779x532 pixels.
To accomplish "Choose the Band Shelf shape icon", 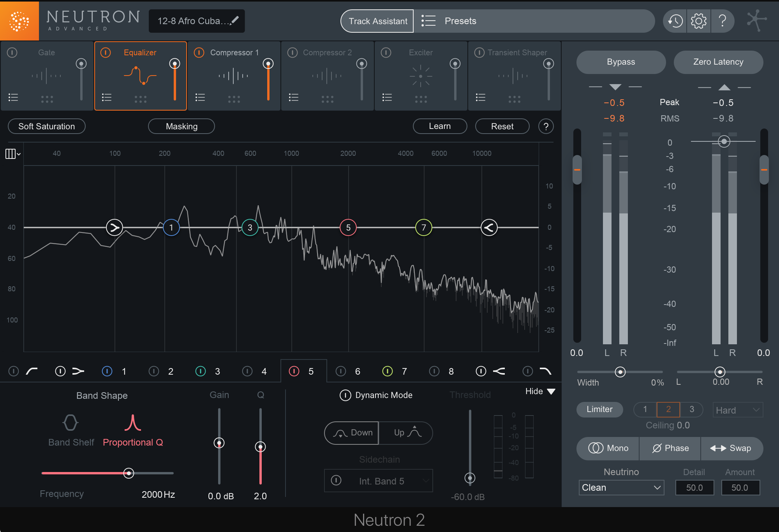I will [70, 423].
